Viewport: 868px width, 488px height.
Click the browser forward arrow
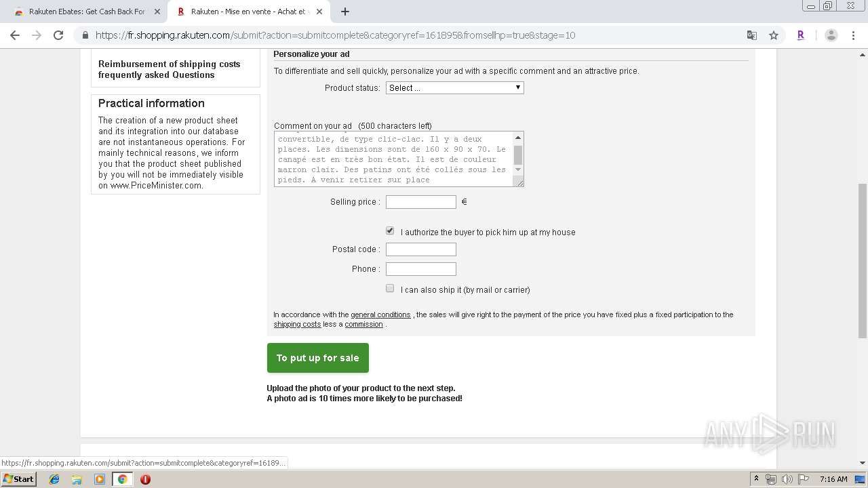tap(37, 35)
